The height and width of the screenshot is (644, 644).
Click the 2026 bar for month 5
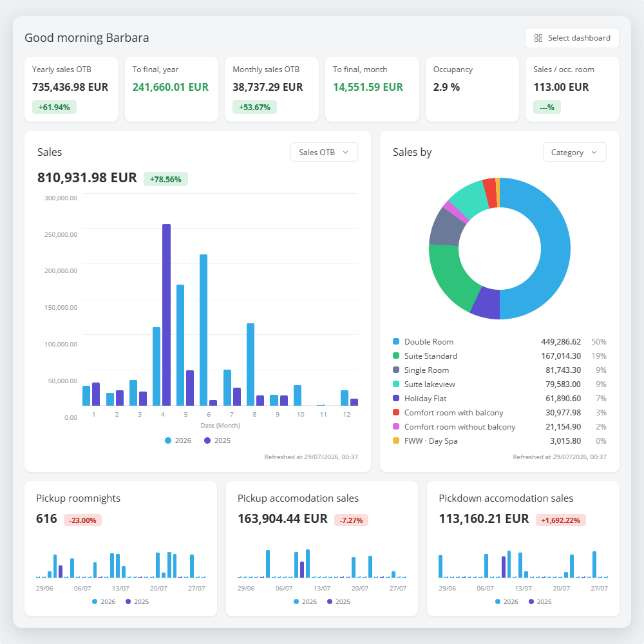tap(180, 345)
